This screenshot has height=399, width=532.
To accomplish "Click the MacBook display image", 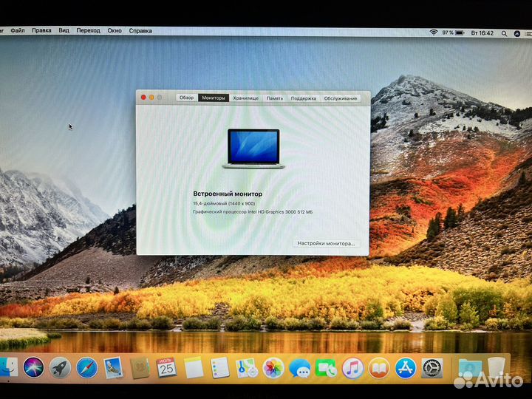I will click(x=253, y=149).
